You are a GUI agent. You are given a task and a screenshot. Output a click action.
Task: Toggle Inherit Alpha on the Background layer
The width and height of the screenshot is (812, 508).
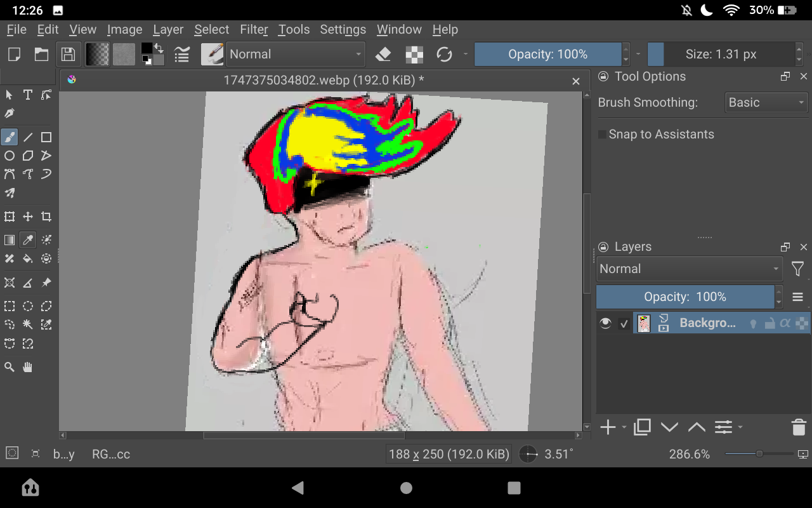(x=785, y=323)
